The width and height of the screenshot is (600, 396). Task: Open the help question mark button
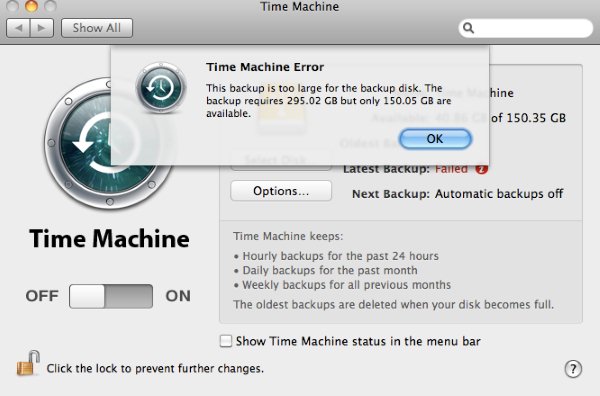573,369
